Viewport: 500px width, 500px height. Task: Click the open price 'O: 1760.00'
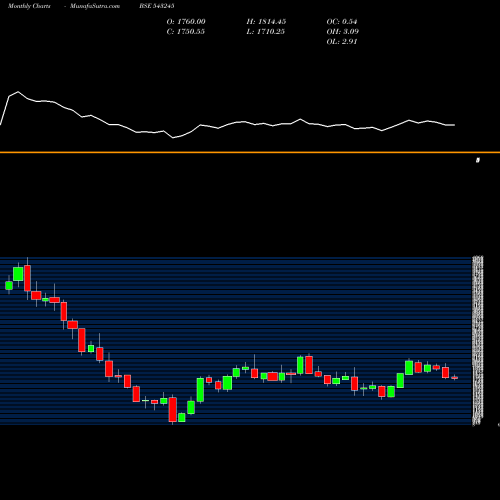186,22
